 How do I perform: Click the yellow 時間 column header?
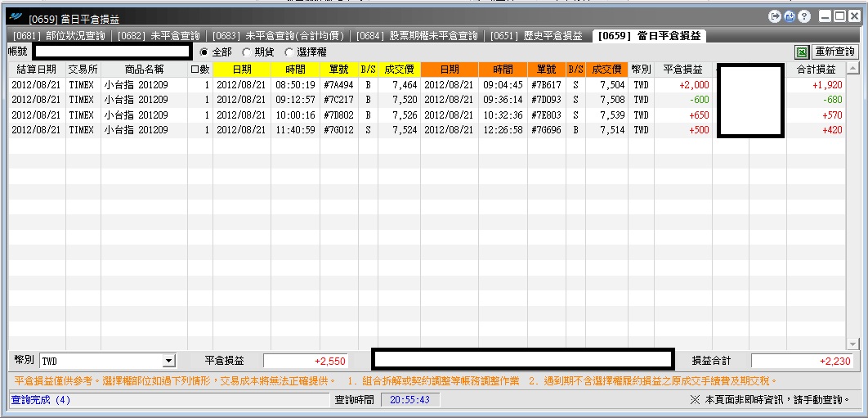(295, 70)
